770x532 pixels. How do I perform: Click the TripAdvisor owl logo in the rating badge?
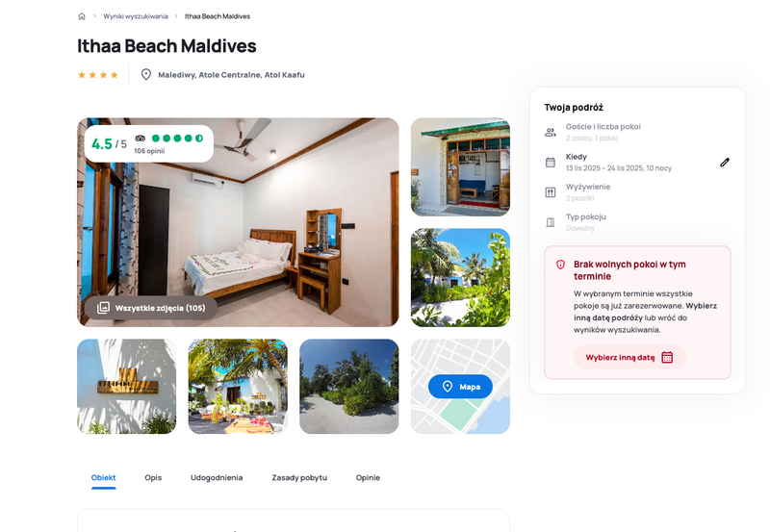coord(140,139)
